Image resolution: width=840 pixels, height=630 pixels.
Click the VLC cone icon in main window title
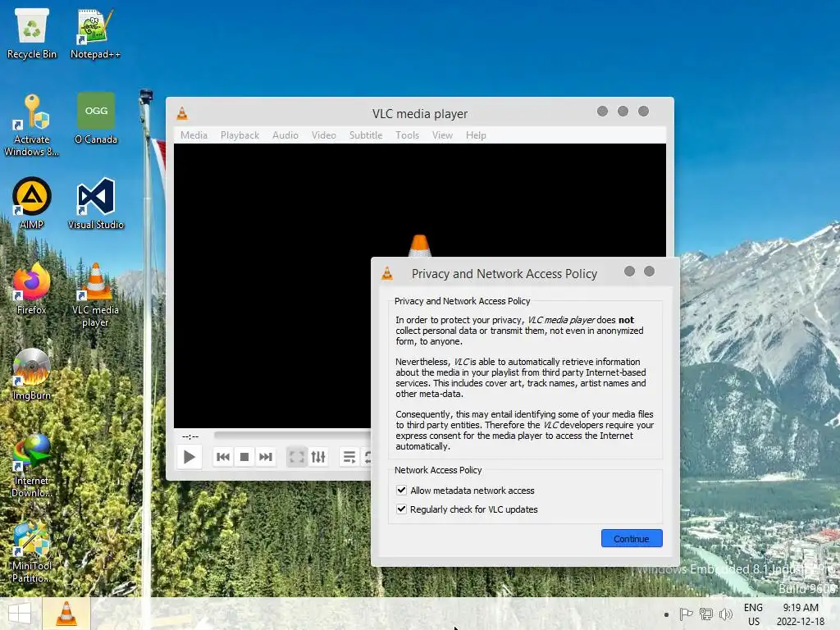(x=182, y=113)
